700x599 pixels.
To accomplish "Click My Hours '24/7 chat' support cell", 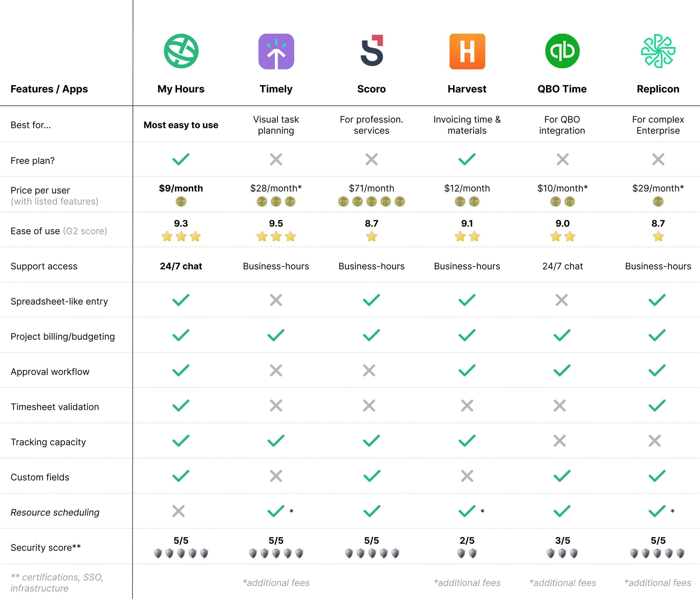I will 181,266.
